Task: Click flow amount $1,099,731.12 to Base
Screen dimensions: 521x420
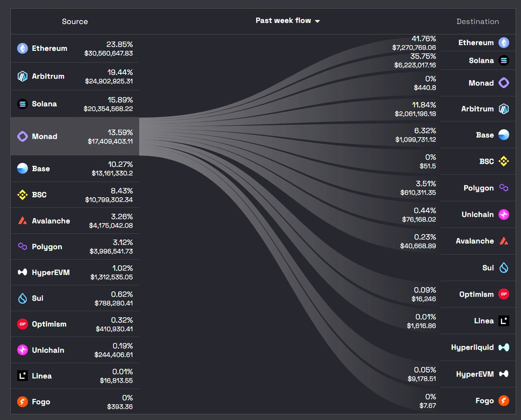Action: [x=415, y=139]
